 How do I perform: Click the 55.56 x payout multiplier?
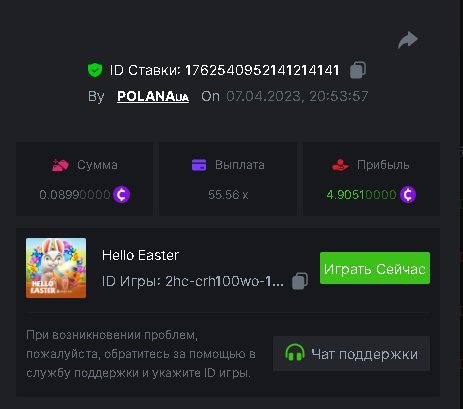(x=228, y=195)
